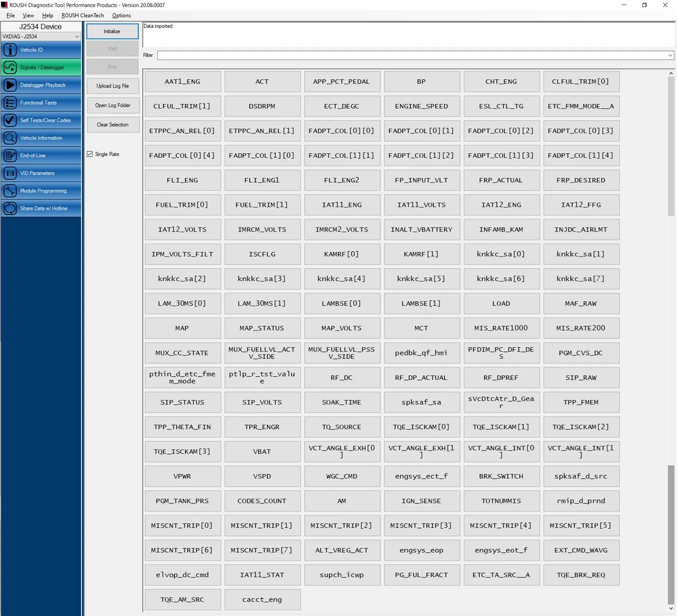Select the Signals / Datalogger waveform icon

(x=9, y=67)
